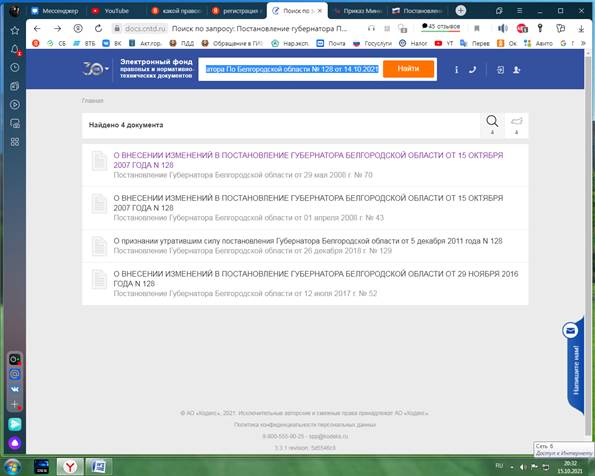Click the orange Найти search button
Viewport: 595px width, 476px height.
[x=408, y=69]
